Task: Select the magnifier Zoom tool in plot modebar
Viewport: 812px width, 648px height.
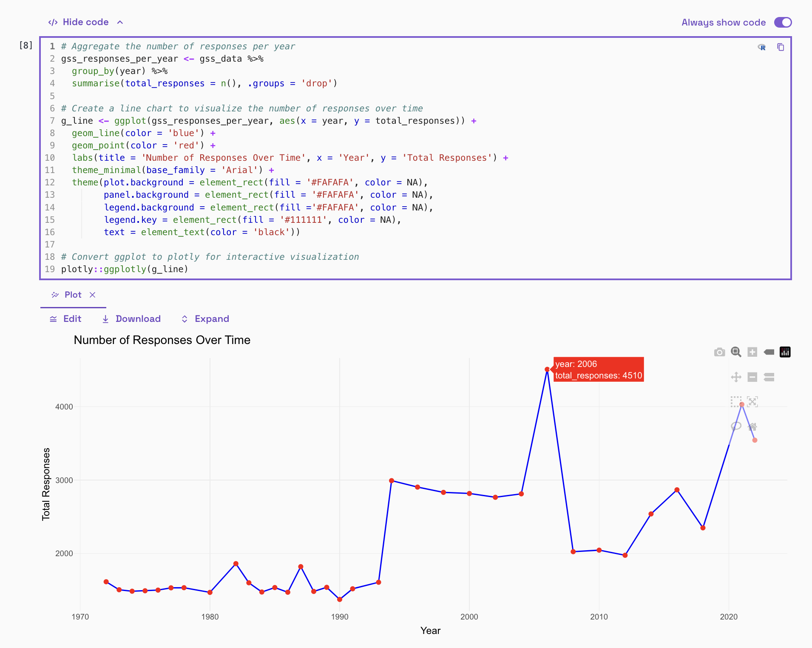Action: click(736, 352)
